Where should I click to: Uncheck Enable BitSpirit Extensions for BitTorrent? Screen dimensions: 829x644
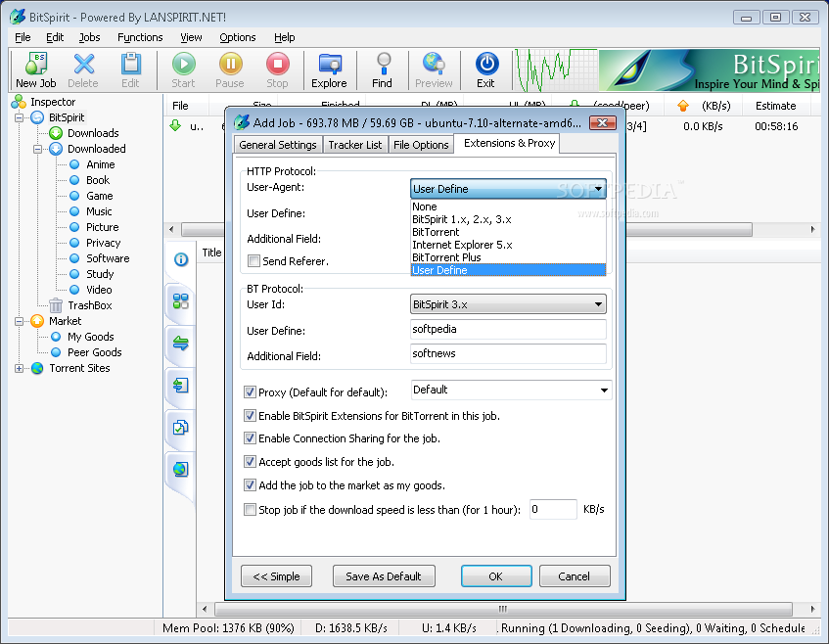pyautogui.click(x=250, y=416)
